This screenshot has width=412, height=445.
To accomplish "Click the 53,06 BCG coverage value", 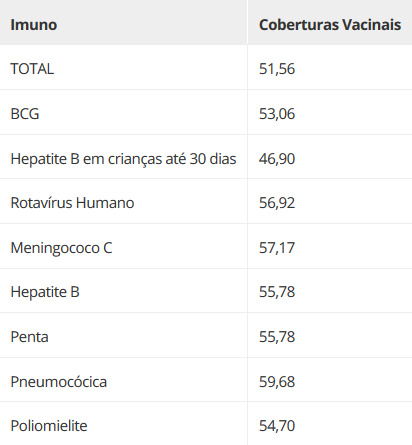I will [x=277, y=114].
